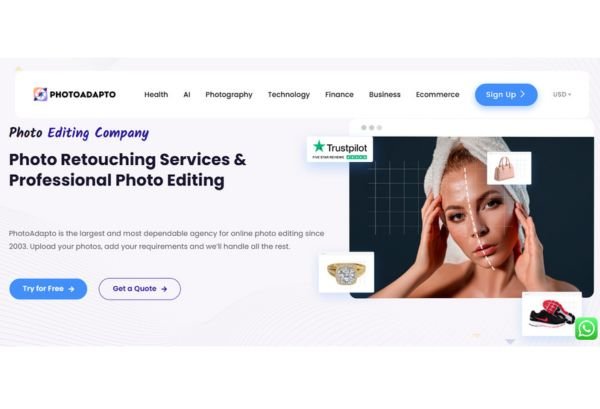Click the arrow in Try for Free
Screen dimensions: 600x409
click(71, 289)
